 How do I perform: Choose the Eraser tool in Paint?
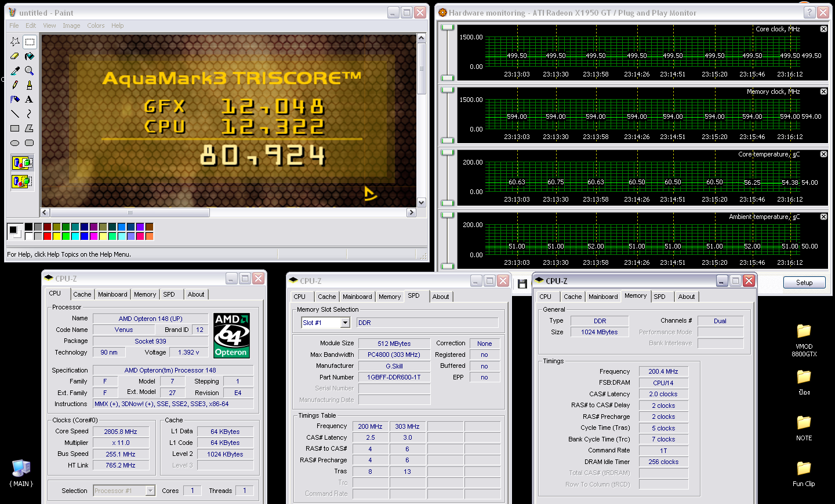[x=15, y=56]
